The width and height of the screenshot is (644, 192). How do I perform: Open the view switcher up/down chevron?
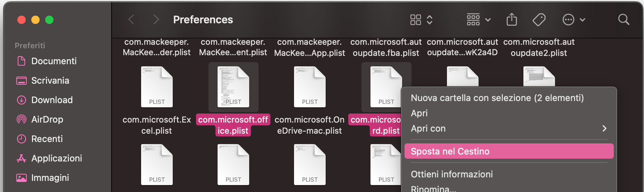[x=430, y=19]
